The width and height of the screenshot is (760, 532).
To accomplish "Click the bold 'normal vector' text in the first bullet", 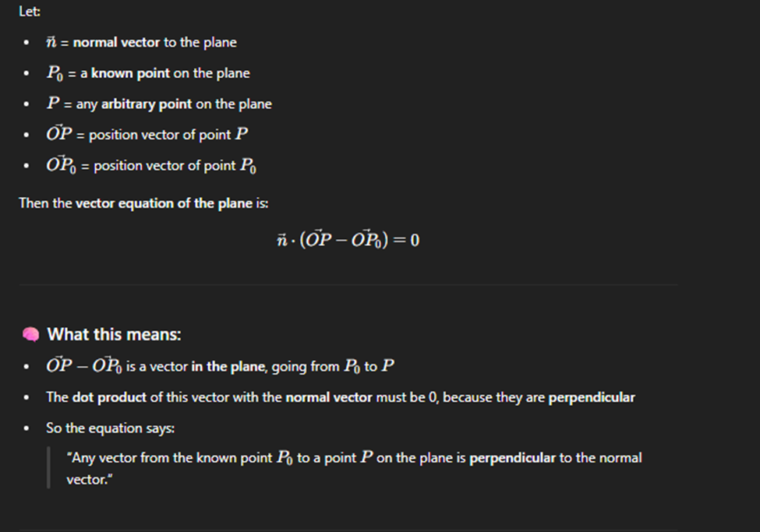I will coord(116,42).
